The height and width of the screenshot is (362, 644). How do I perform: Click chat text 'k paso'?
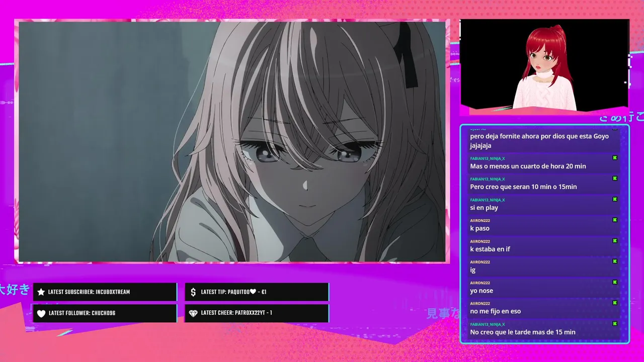tap(479, 228)
